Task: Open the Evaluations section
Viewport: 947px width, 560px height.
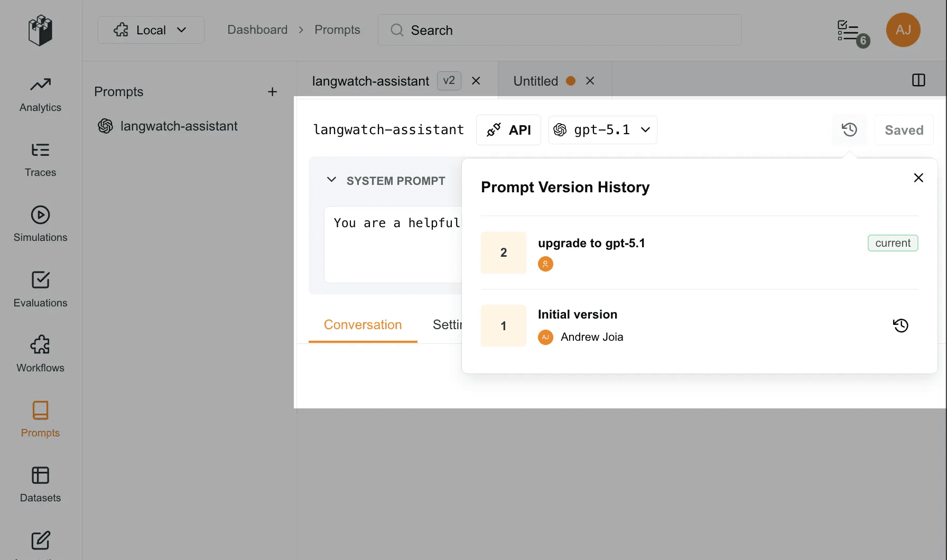Action: [40, 290]
